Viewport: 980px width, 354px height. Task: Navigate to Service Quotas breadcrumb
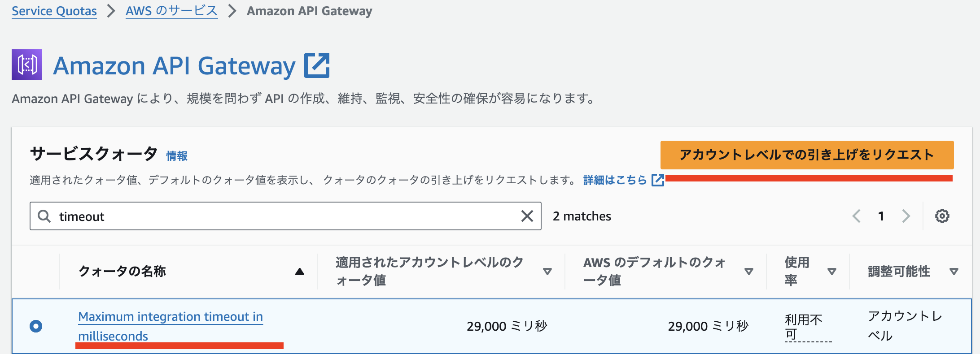54,11
